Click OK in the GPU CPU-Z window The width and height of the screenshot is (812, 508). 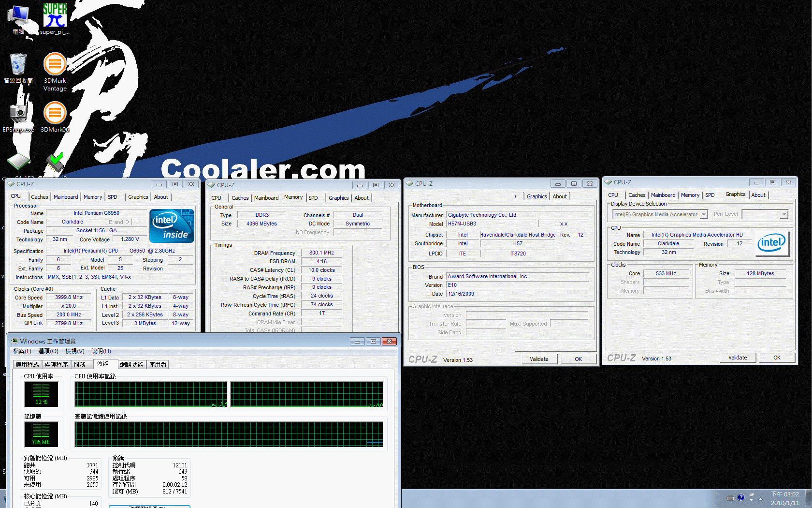[x=777, y=358]
